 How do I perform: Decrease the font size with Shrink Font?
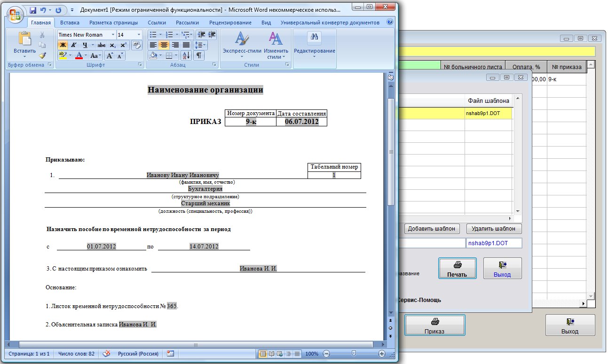point(120,55)
